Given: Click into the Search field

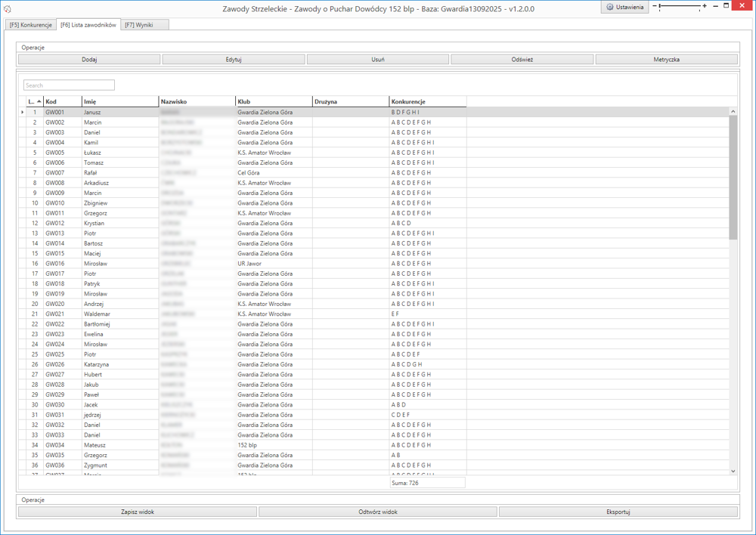Looking at the screenshot, I should click(69, 85).
